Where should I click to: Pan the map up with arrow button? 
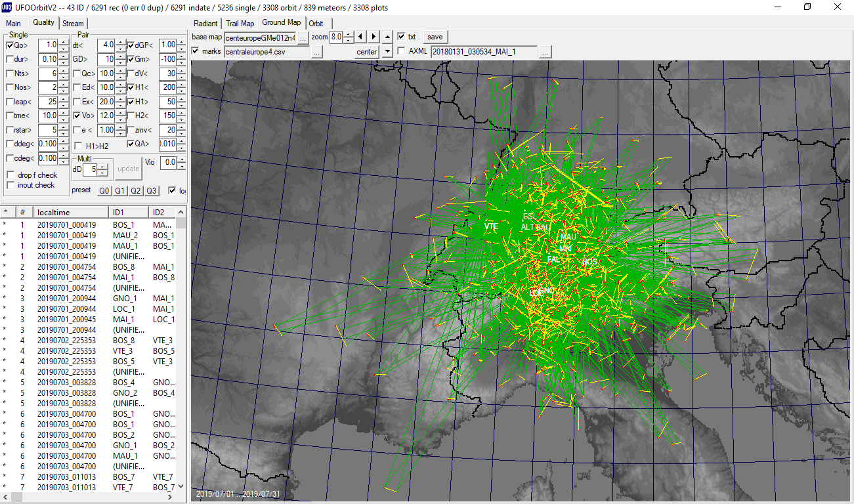387,37
